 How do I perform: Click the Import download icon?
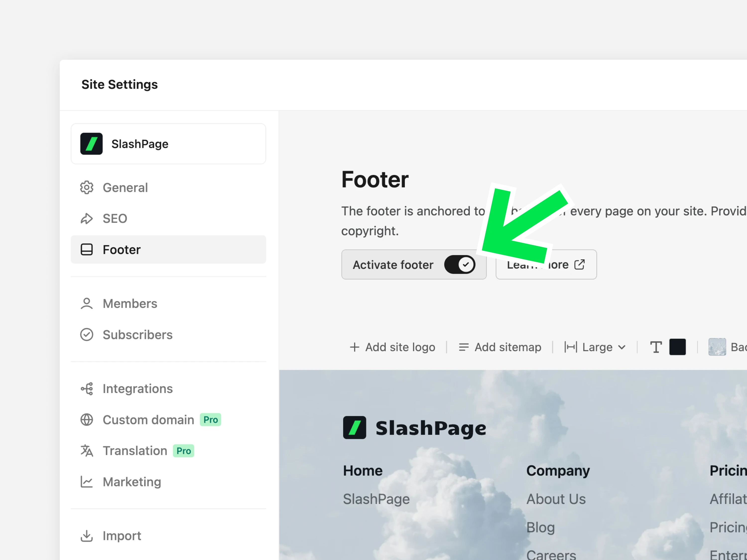[87, 536]
